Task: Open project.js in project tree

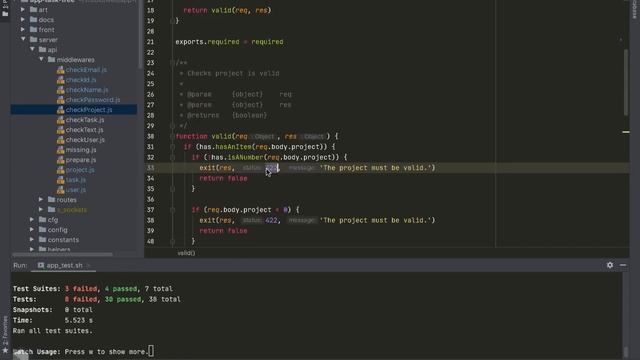Action: click(80, 170)
